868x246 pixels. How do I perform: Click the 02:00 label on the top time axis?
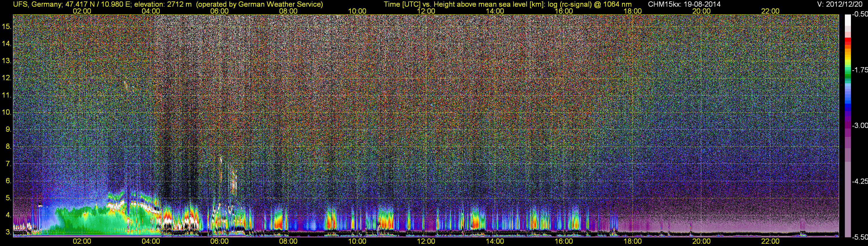82,11
